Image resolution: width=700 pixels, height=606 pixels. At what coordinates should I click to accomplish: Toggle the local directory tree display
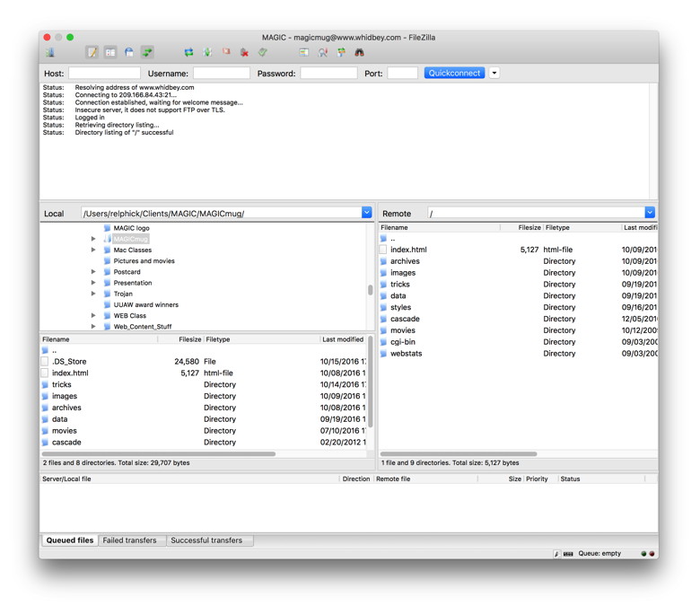[x=110, y=53]
